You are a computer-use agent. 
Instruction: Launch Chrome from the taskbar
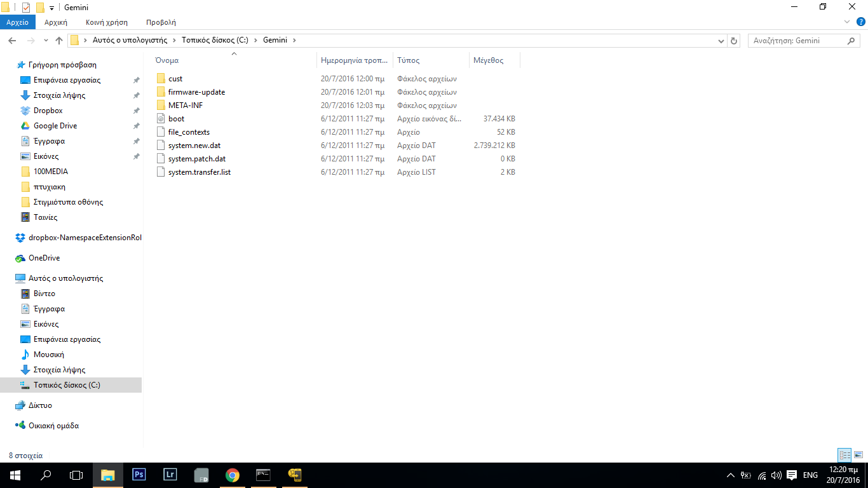233,475
